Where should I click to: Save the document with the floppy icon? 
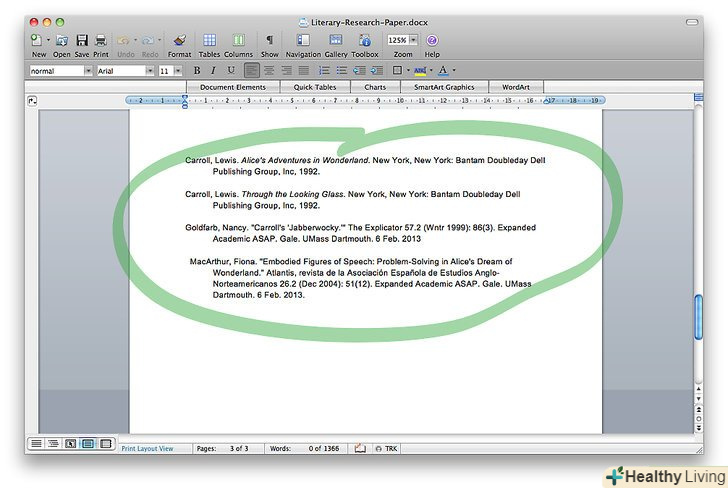(82, 40)
